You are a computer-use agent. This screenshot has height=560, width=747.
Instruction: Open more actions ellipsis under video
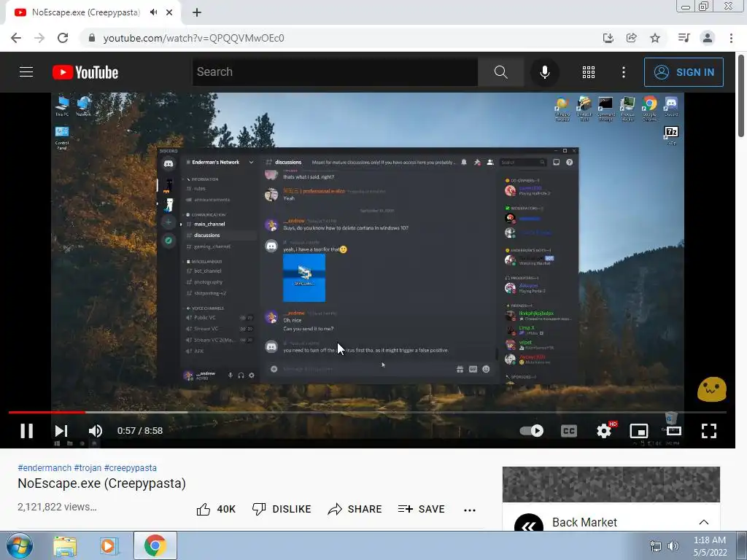click(470, 510)
